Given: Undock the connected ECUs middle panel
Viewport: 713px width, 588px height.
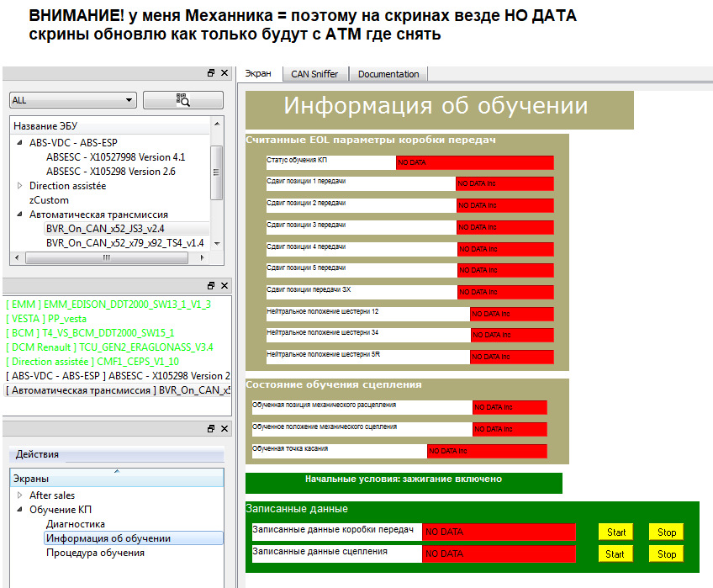Looking at the screenshot, I should point(211,286).
